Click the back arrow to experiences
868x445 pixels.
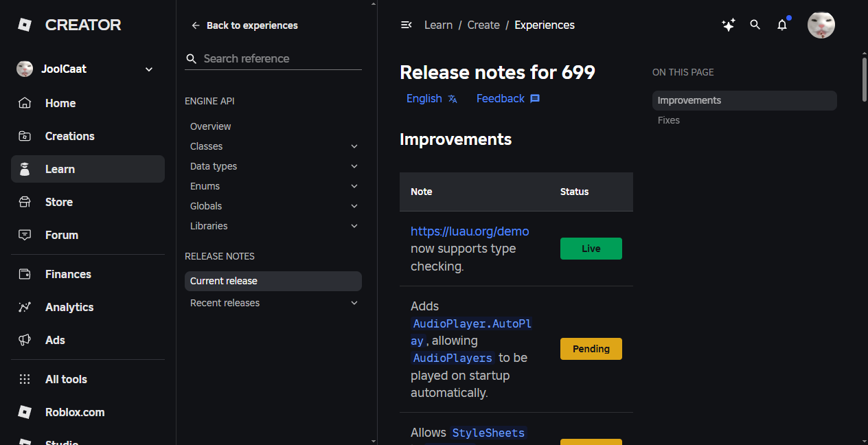pos(196,25)
